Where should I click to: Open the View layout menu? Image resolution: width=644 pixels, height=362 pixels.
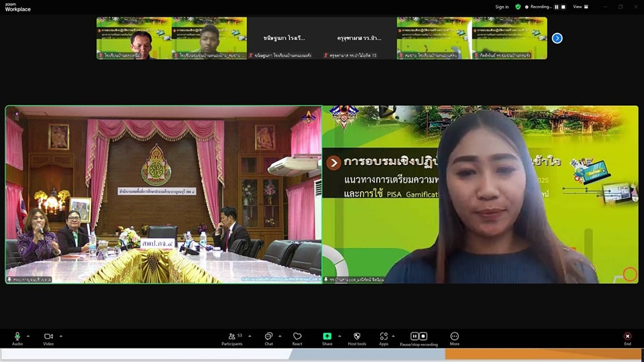coord(581,7)
